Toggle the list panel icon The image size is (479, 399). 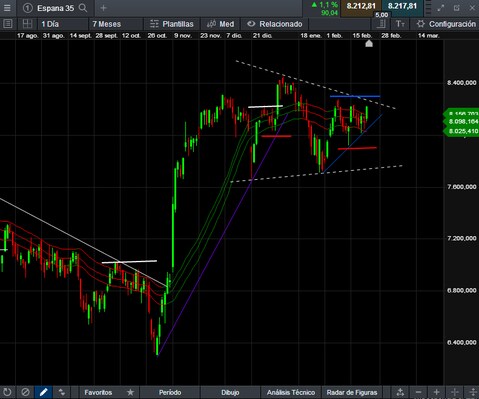(x=7, y=24)
